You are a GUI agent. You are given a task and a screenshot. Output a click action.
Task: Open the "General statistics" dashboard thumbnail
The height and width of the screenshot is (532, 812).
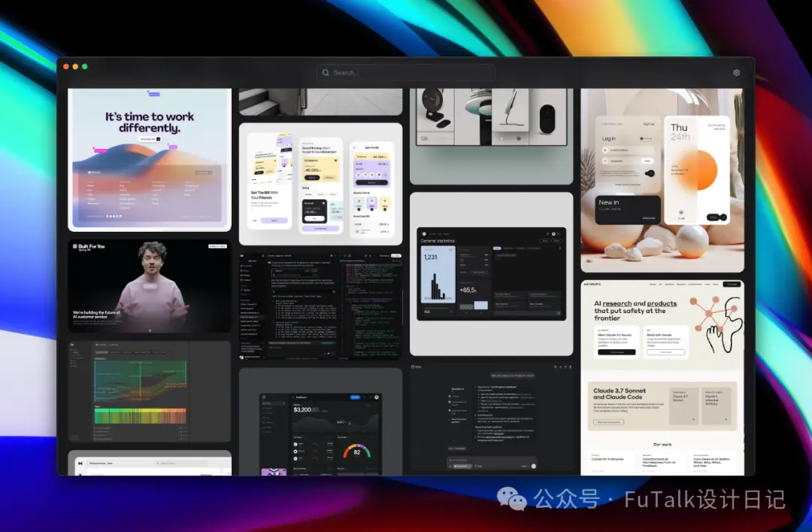[x=492, y=274]
